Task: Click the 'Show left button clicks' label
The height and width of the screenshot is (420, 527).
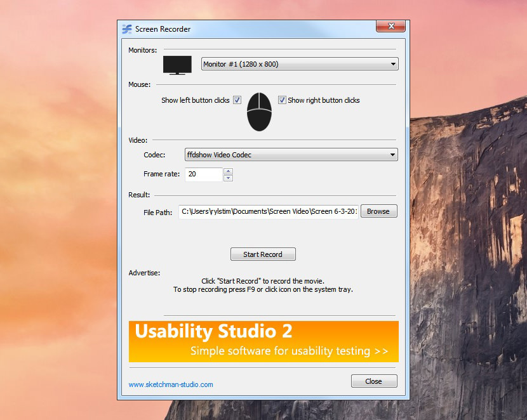Action: 196,100
